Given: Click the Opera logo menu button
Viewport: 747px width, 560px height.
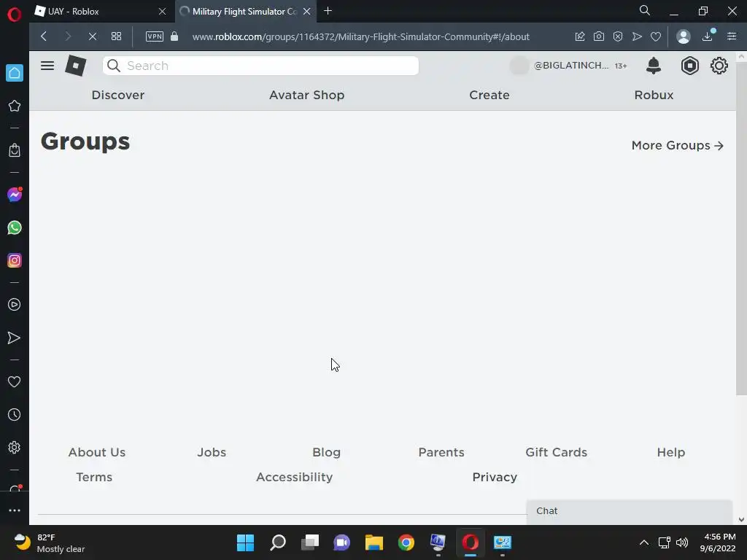Looking at the screenshot, I should [x=15, y=15].
